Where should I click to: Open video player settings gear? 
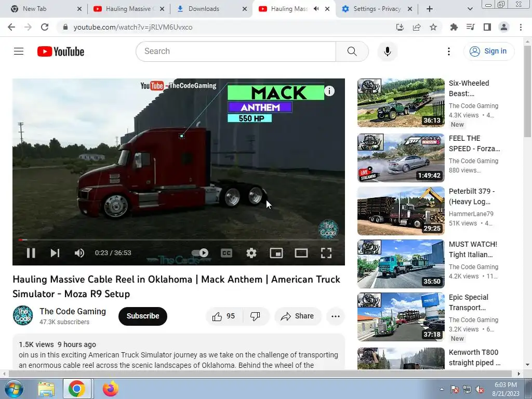[251, 253]
